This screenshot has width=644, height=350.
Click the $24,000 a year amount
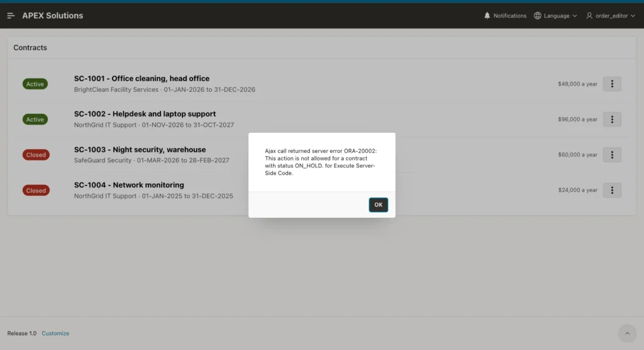point(577,190)
